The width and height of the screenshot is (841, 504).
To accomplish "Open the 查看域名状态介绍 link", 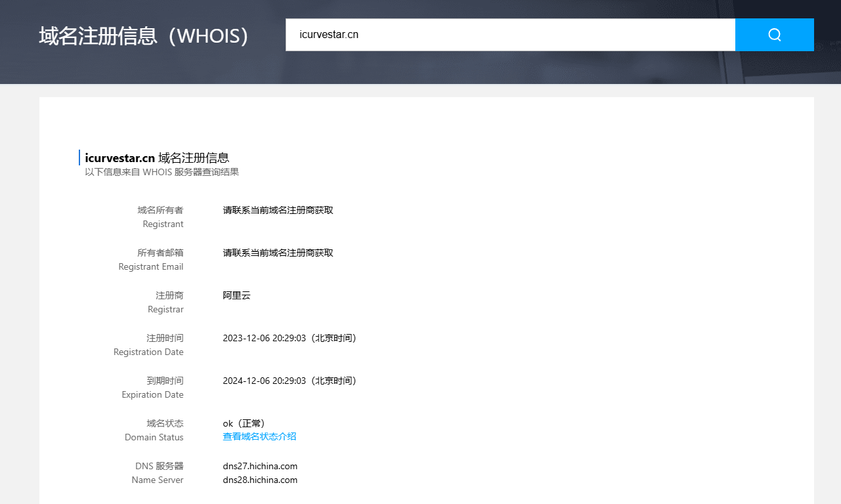I will (x=259, y=436).
